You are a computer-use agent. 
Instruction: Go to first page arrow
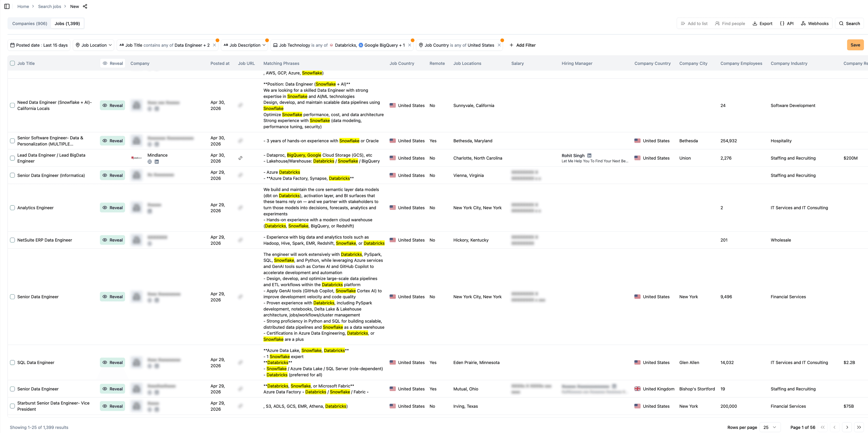click(822, 427)
